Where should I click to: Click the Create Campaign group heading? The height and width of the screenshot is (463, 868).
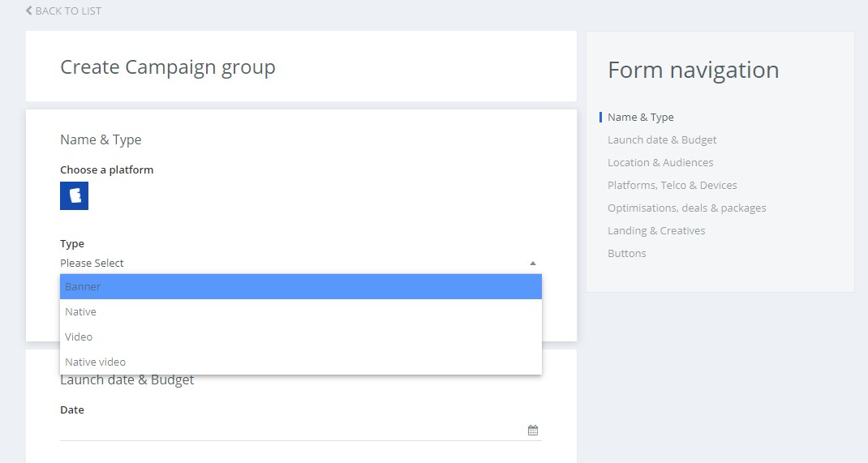coord(168,67)
